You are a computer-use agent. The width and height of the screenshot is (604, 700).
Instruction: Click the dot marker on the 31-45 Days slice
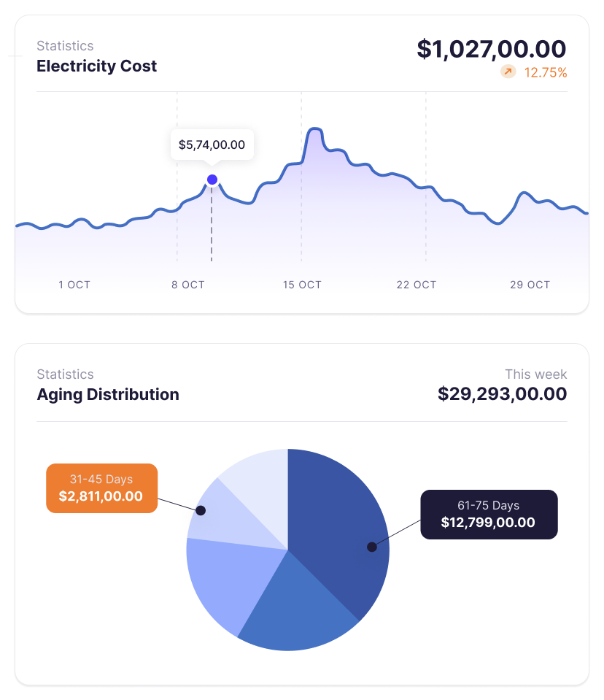coord(201,510)
